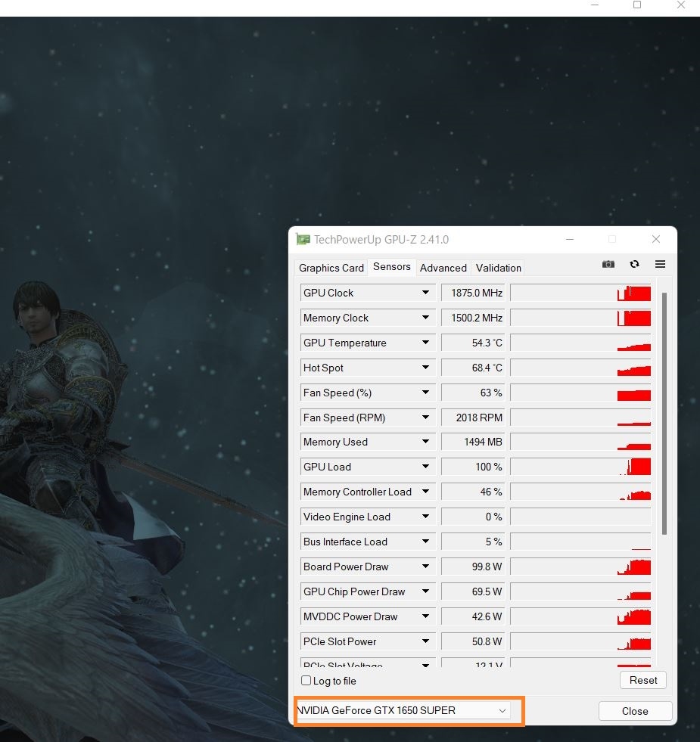700x742 pixels.
Task: Click the 1494 MB value
Action: coord(473,442)
